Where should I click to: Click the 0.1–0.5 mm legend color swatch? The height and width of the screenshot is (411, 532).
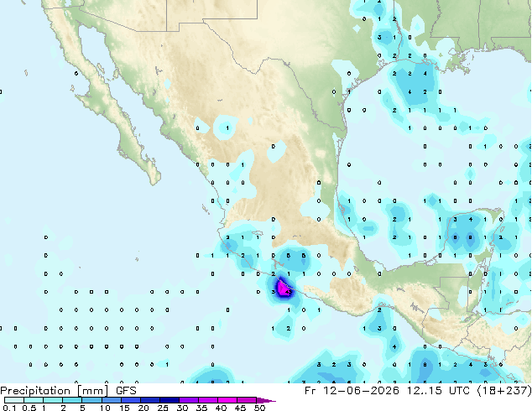pos(14,400)
